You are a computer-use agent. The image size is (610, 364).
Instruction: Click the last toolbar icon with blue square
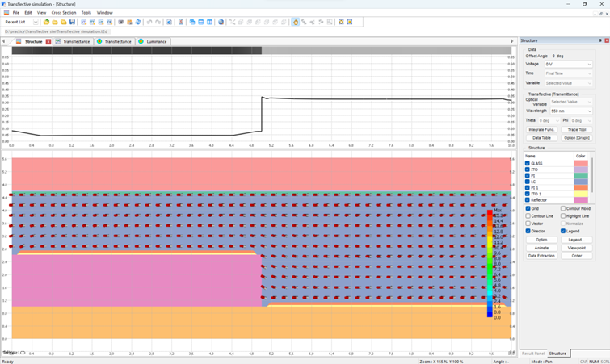[350, 22]
